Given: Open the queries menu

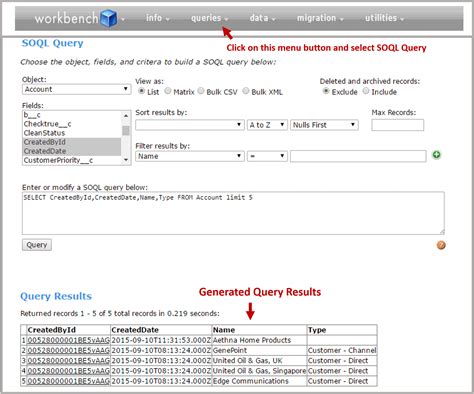Looking at the screenshot, I should [x=209, y=18].
